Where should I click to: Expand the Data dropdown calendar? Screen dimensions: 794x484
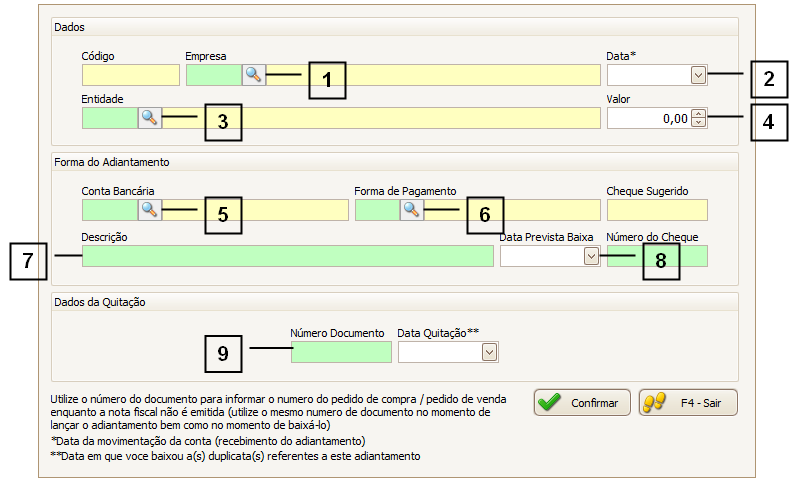tap(698, 74)
